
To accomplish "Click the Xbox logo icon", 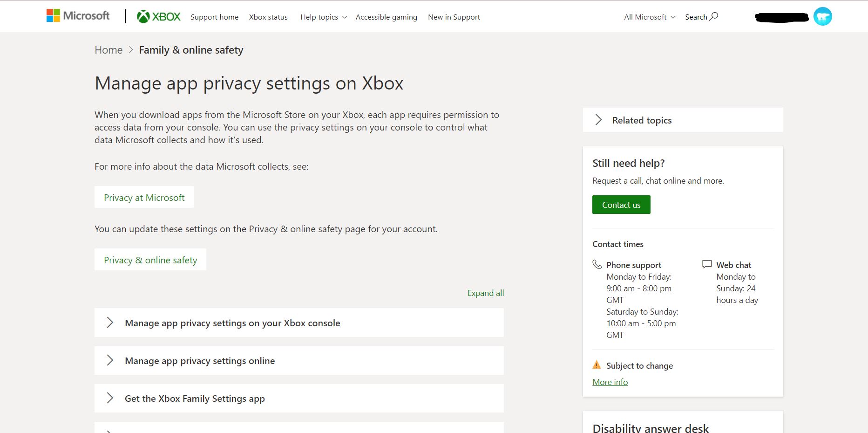I will (x=143, y=17).
